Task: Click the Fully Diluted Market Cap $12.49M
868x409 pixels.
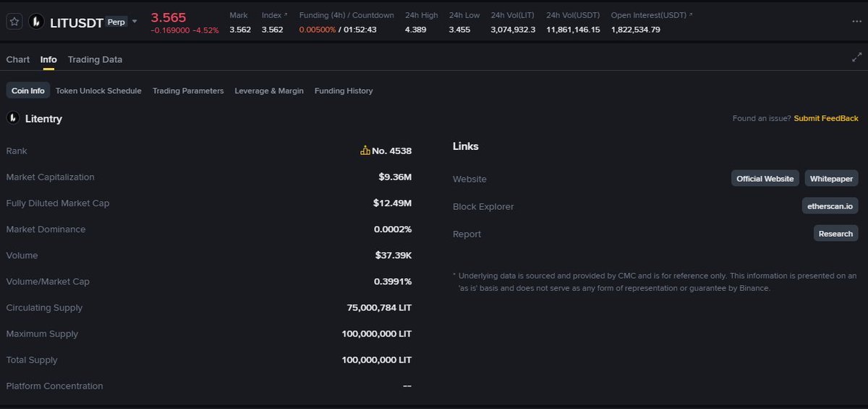Action: (x=392, y=203)
